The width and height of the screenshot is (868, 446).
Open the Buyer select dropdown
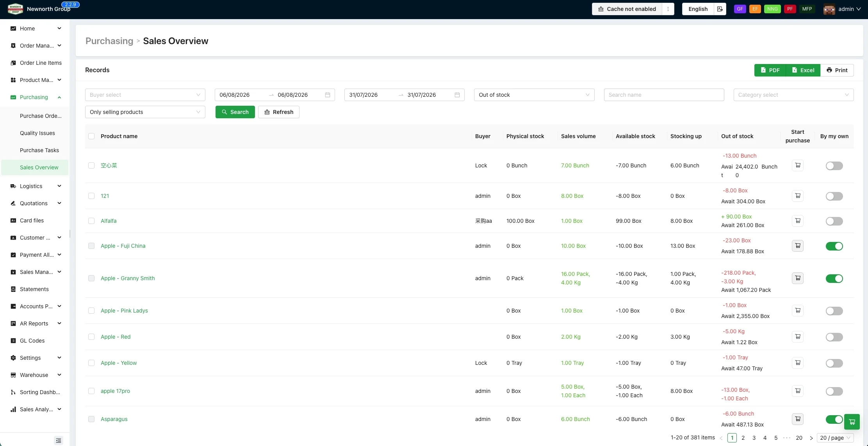(145, 95)
